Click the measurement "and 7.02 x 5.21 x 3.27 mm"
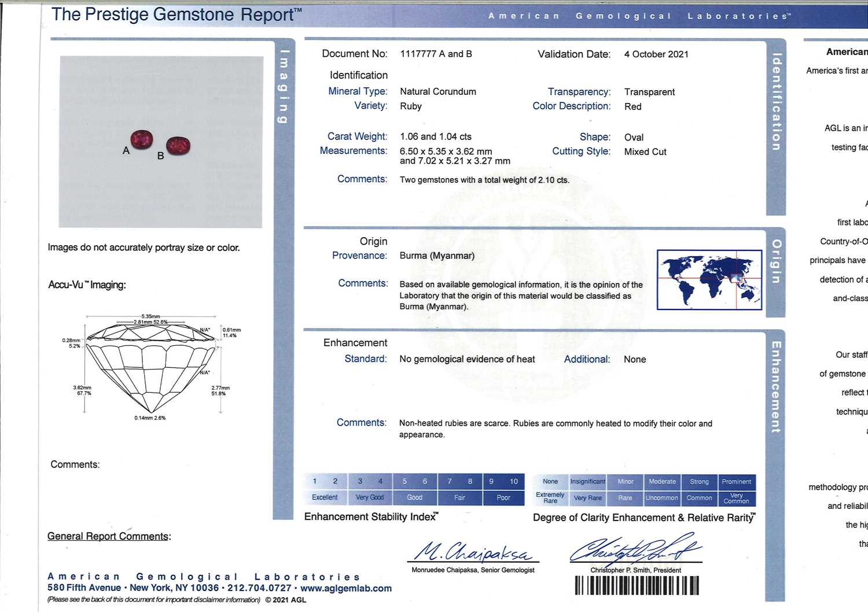868x613 pixels. (x=455, y=161)
